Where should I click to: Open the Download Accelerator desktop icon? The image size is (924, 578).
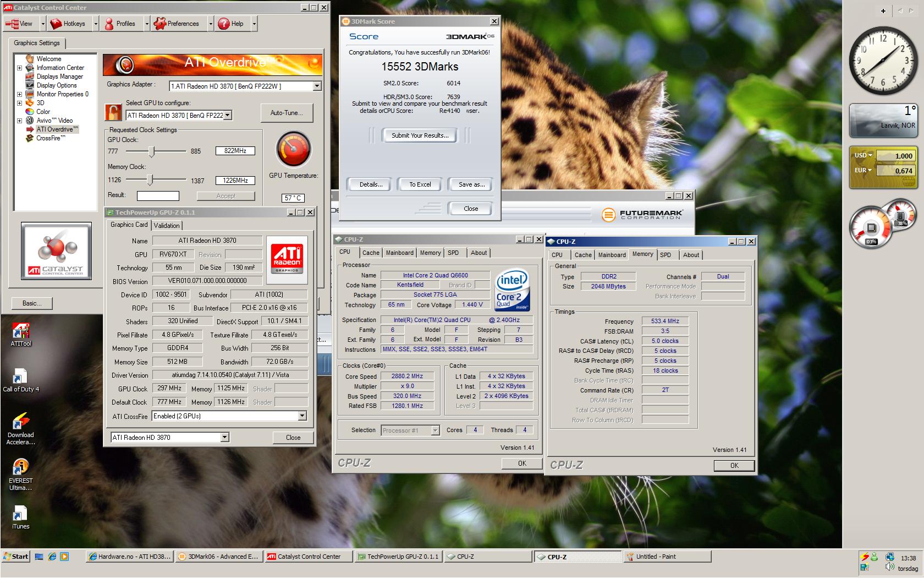[21, 429]
